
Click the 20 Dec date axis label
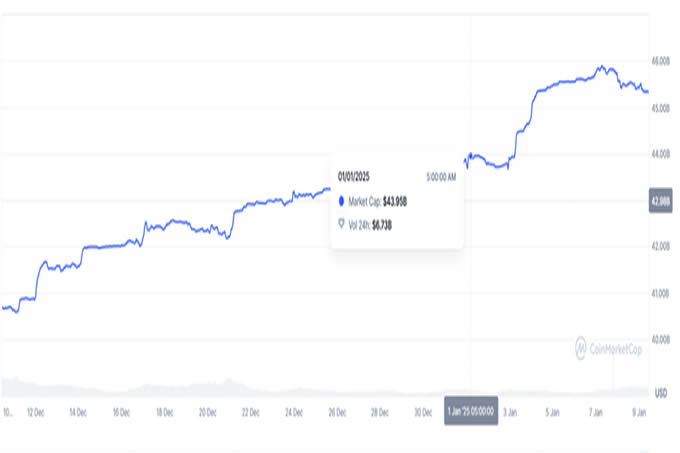click(x=209, y=411)
